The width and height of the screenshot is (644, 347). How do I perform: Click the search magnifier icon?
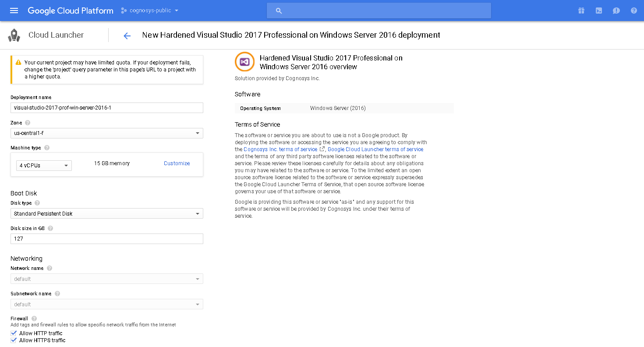(279, 11)
